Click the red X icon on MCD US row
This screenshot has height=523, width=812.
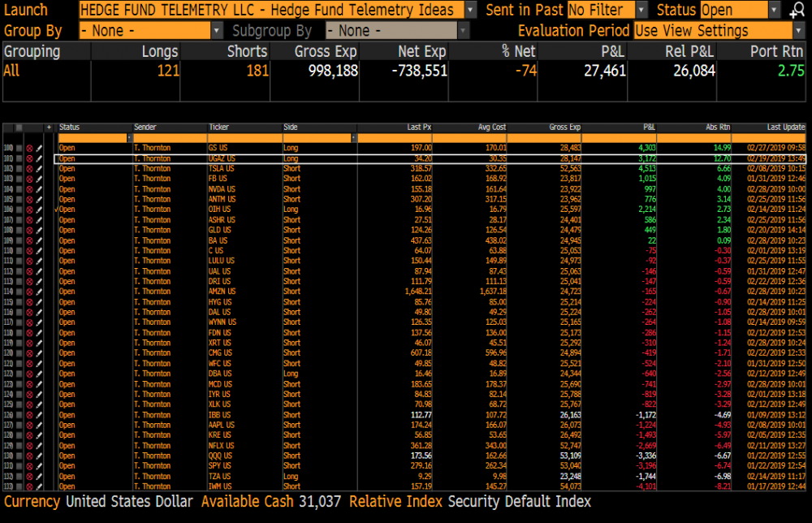click(29, 384)
